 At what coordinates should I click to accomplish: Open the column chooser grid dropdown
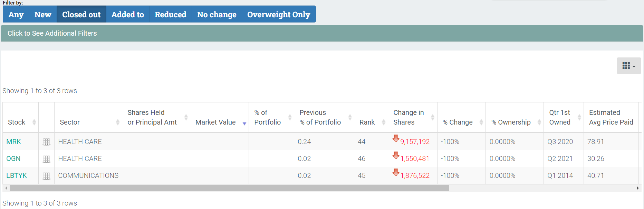click(628, 66)
